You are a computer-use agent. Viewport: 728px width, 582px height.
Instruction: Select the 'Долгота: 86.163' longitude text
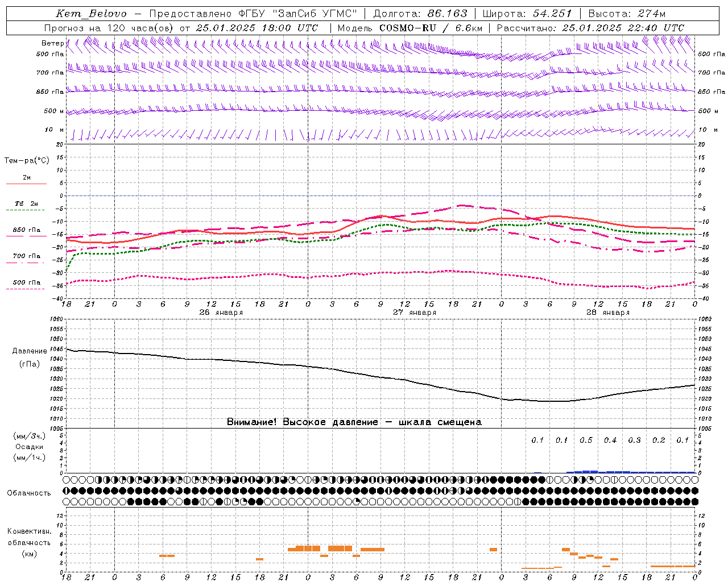coord(420,14)
